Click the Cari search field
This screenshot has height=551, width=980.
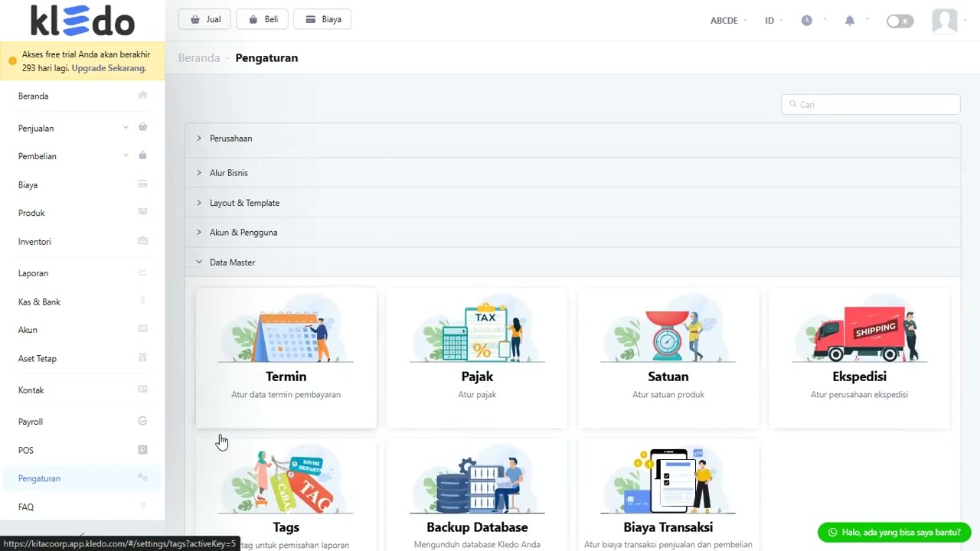point(871,104)
